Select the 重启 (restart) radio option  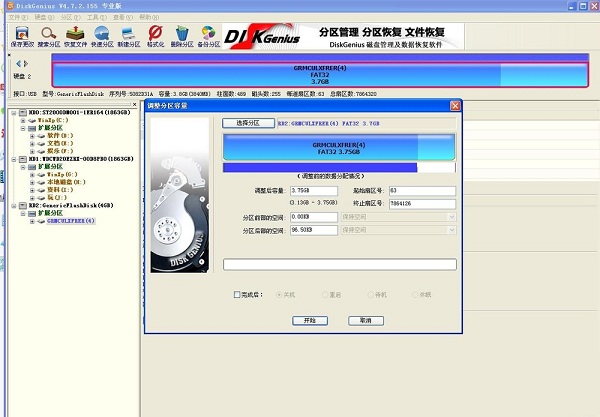(324, 294)
